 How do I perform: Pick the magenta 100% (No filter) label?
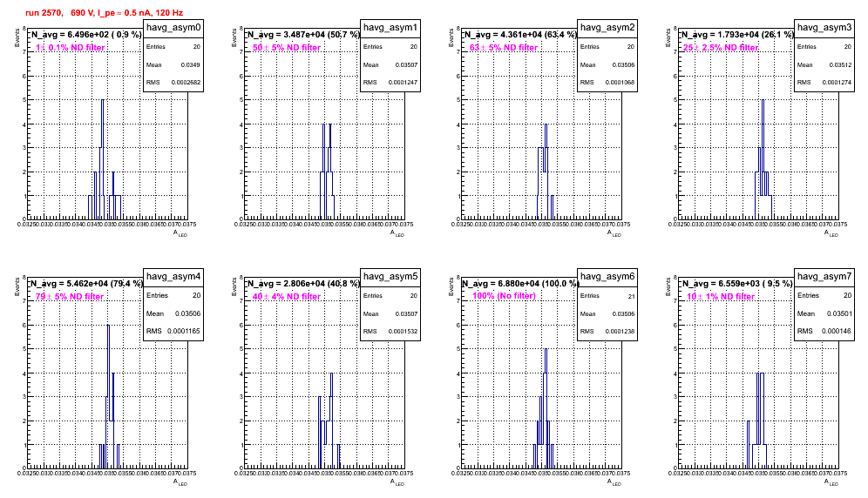(x=505, y=296)
